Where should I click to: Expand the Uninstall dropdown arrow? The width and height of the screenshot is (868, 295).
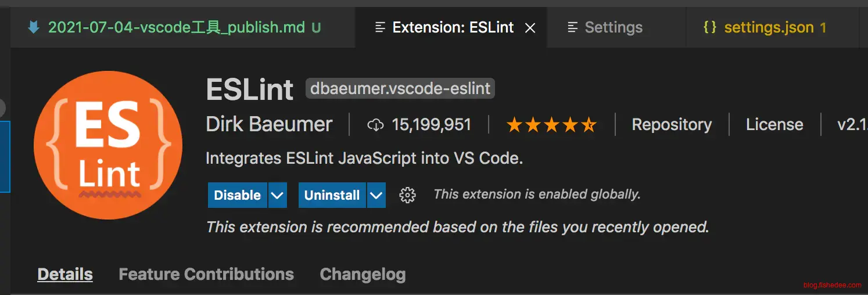[376, 195]
